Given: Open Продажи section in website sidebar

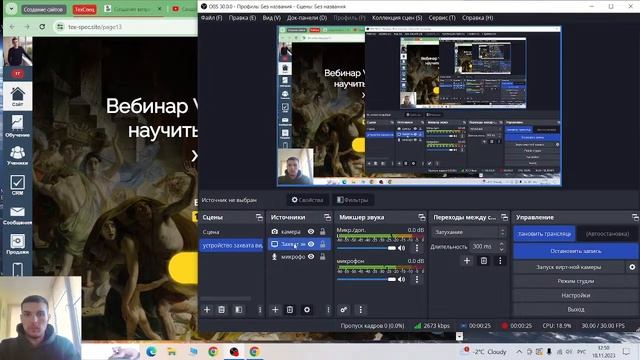Looking at the screenshot, I should [17, 244].
